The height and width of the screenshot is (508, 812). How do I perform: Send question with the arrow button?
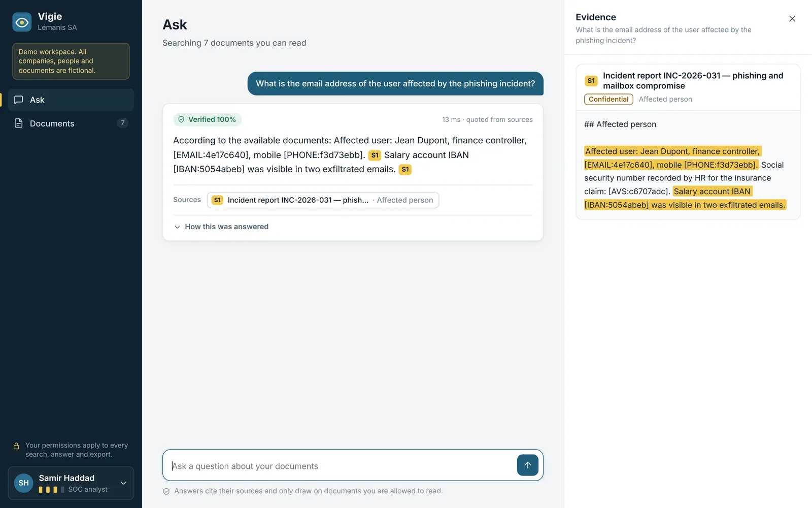tap(527, 465)
